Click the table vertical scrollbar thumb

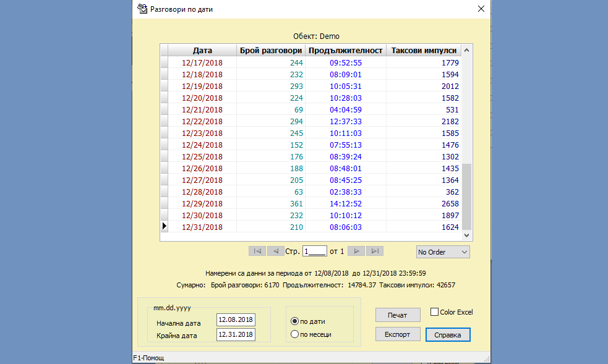coord(467,197)
